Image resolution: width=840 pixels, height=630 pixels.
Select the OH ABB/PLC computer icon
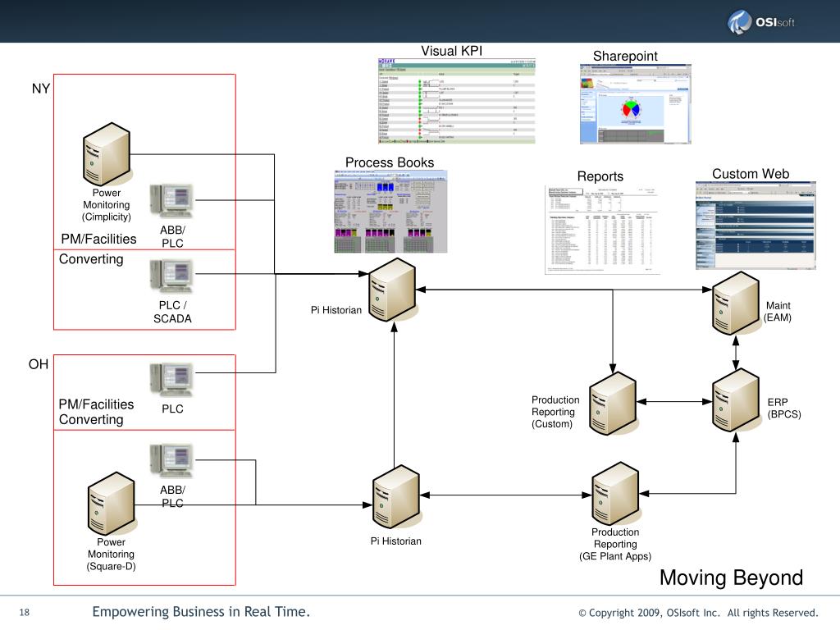coord(172,461)
